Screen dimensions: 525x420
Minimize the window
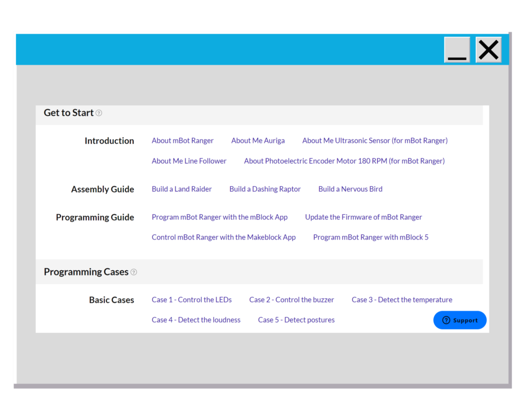tap(457, 50)
